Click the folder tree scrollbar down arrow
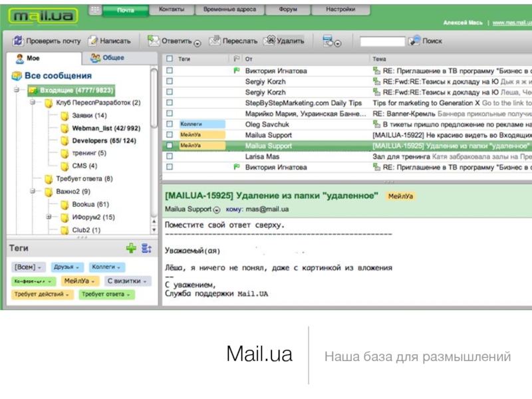532x399 pixels. (154, 229)
